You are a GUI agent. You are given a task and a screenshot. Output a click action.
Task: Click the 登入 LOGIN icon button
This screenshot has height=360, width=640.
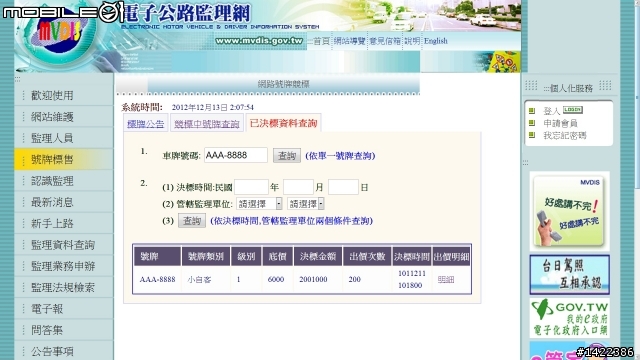pos(573,110)
